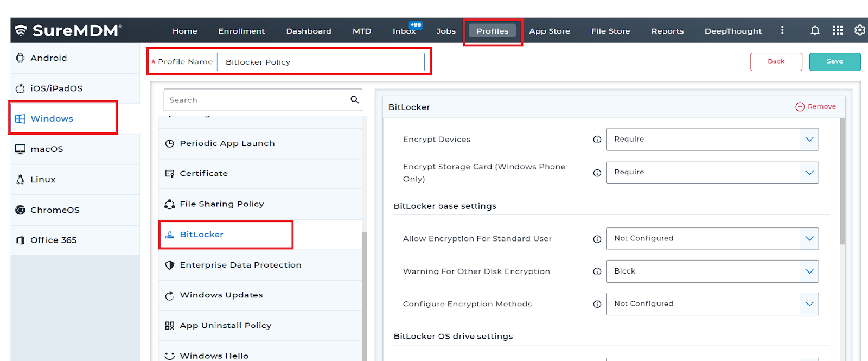Click the SureMDM logo

(x=68, y=30)
